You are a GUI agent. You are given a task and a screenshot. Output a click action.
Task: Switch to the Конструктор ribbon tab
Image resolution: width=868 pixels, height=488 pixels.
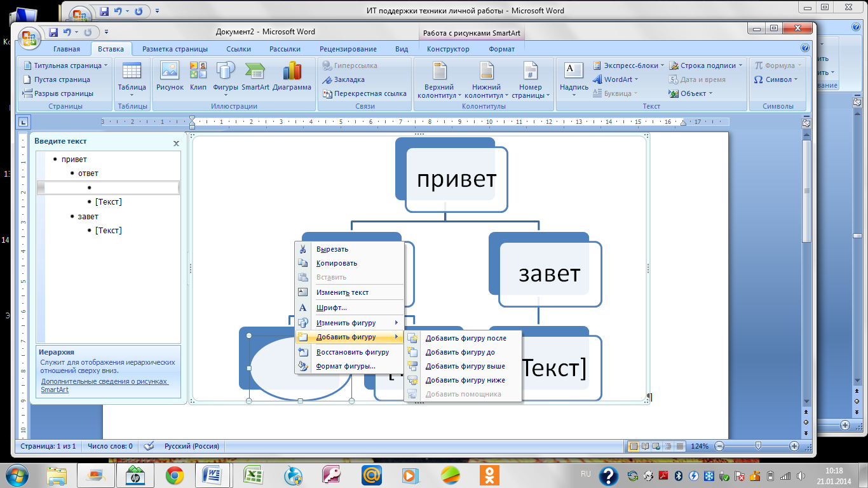tap(448, 49)
